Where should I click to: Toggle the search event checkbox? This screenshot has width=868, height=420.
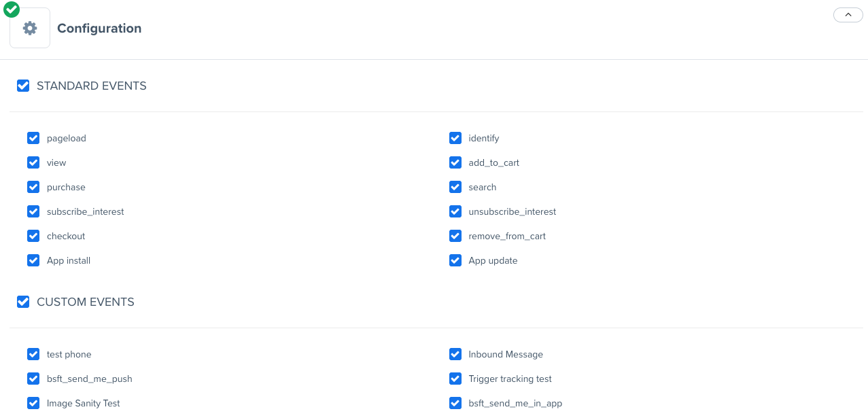tap(455, 187)
